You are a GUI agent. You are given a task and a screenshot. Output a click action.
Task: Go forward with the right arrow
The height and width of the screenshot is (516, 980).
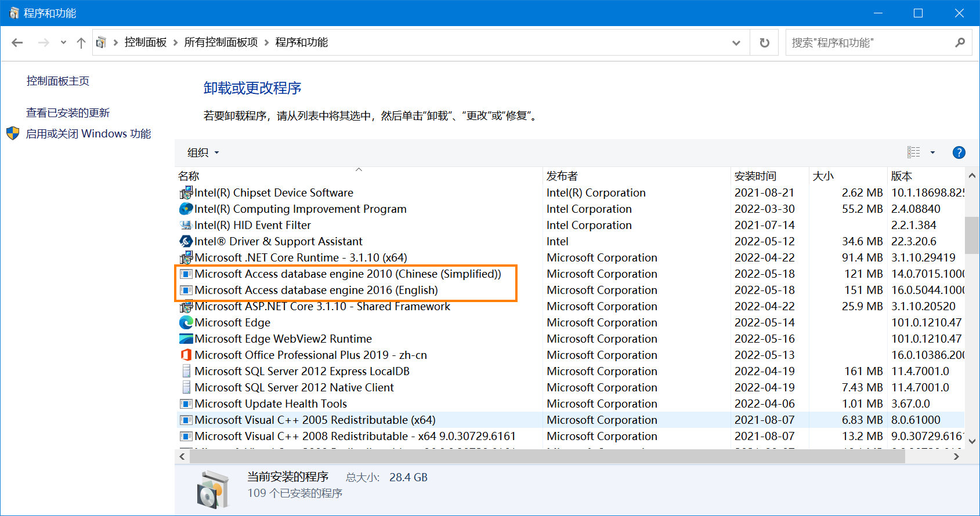click(x=44, y=42)
